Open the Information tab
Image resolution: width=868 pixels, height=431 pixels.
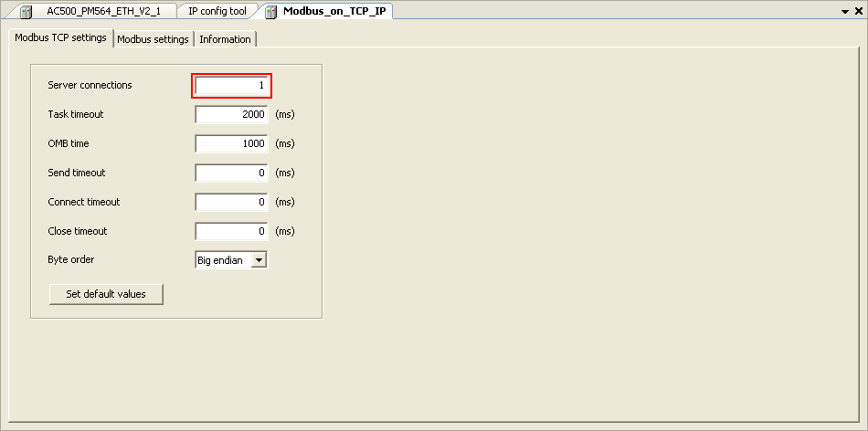[x=225, y=39]
